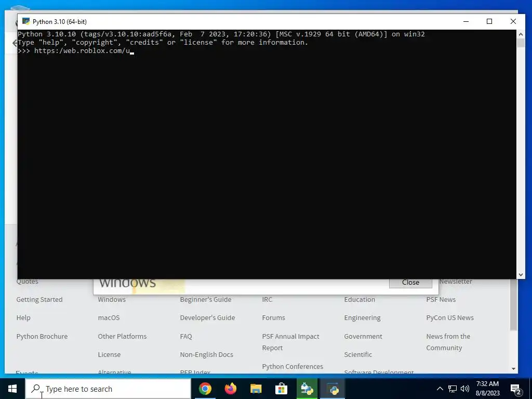The height and width of the screenshot is (399, 532).
Task: Open the Developer's Guide link
Action: [x=207, y=318]
